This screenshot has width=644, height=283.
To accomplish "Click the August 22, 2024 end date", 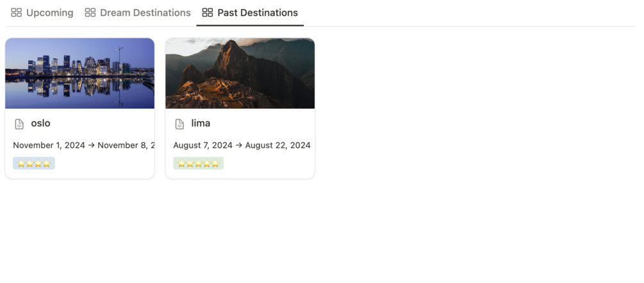I will click(277, 145).
